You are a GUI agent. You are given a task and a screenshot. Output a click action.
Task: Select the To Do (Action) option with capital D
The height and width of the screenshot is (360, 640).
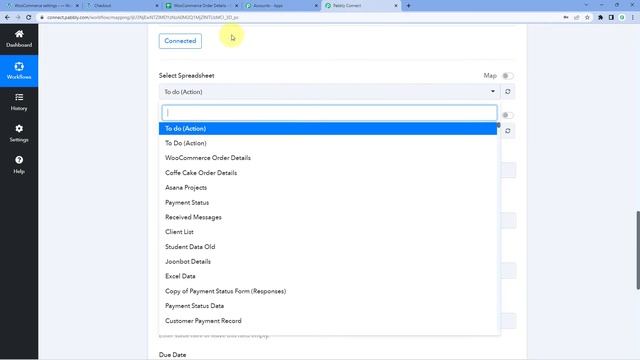[x=328, y=143]
